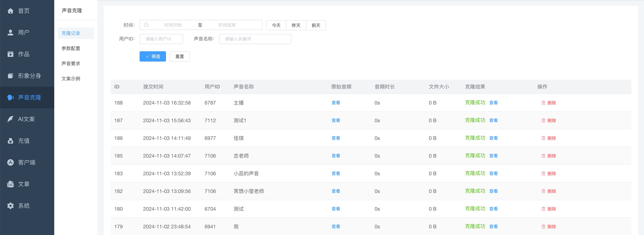This screenshot has height=235, width=644.
Task: Click the 充值 money bag icon
Action: 10,141
